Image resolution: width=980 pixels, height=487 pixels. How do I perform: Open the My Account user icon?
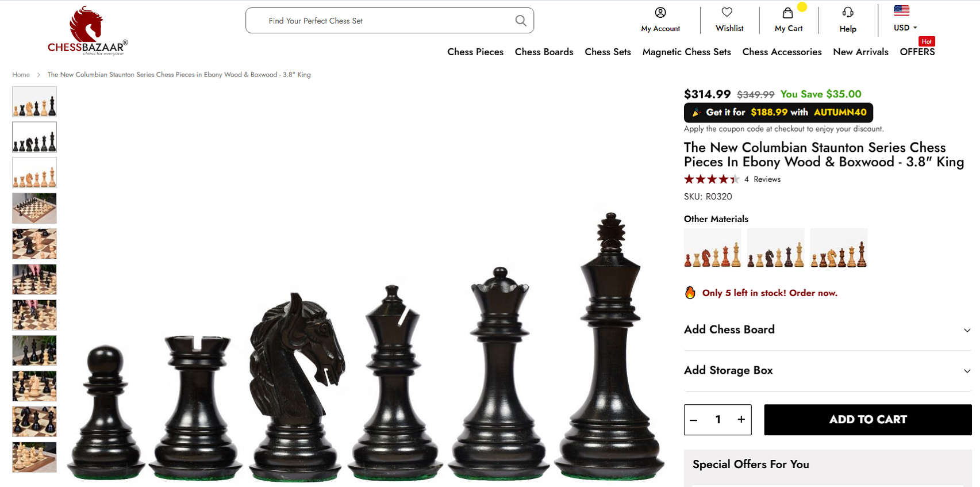[660, 12]
